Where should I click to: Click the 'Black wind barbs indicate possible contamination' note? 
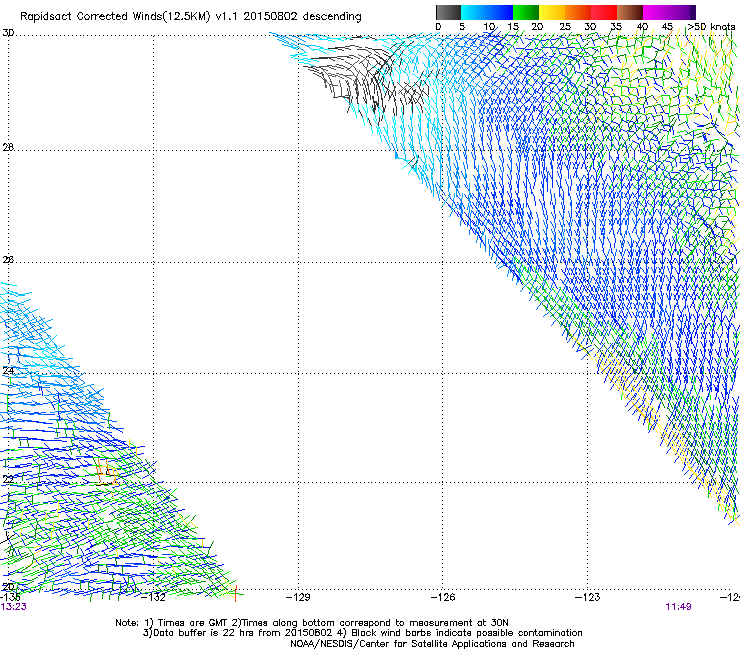pos(467,633)
